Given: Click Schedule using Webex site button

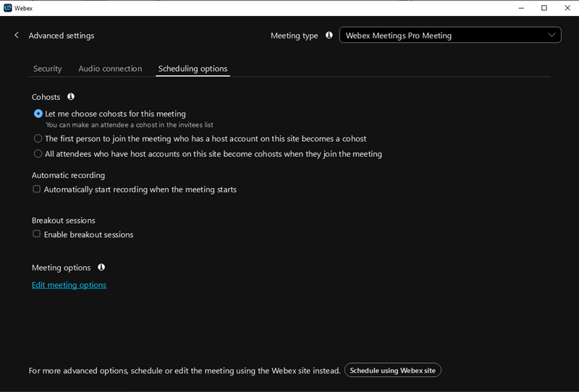Looking at the screenshot, I should tap(392, 370).
